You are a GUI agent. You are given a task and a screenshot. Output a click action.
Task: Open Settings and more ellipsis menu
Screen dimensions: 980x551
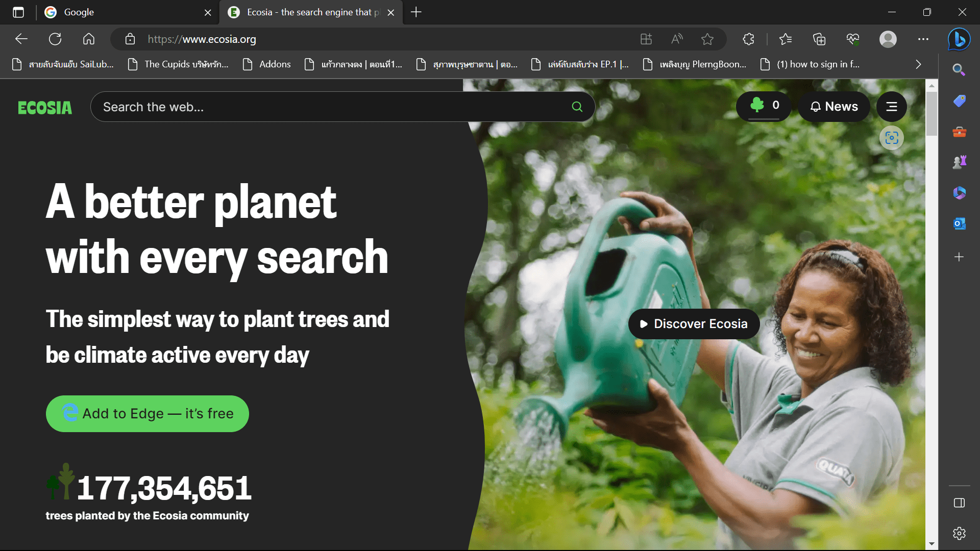pos(923,39)
